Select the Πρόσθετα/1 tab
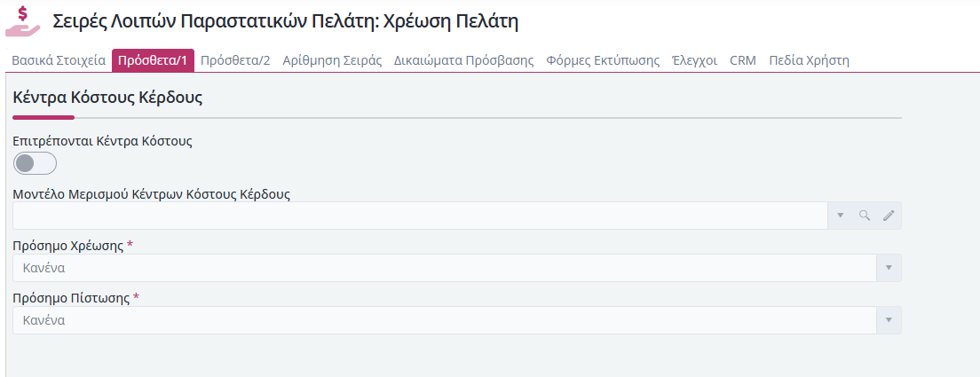This screenshot has width=980, height=377. pos(153,60)
